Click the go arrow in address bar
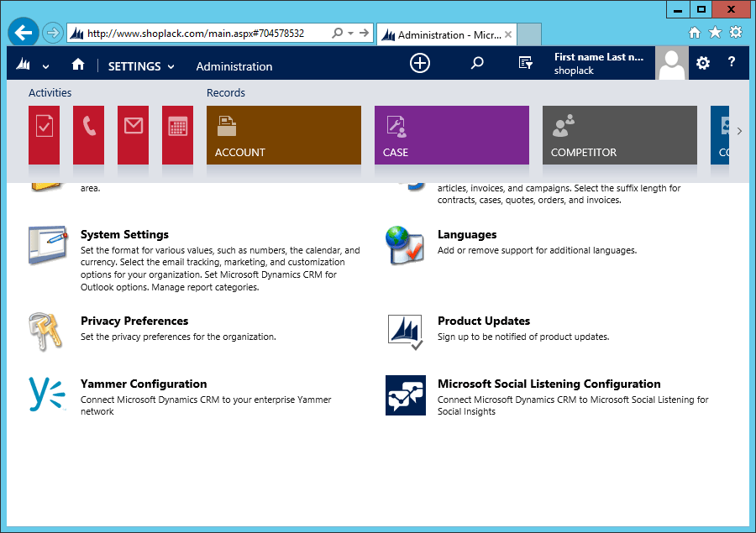Screen dimensions: 756x533 (x=364, y=33)
